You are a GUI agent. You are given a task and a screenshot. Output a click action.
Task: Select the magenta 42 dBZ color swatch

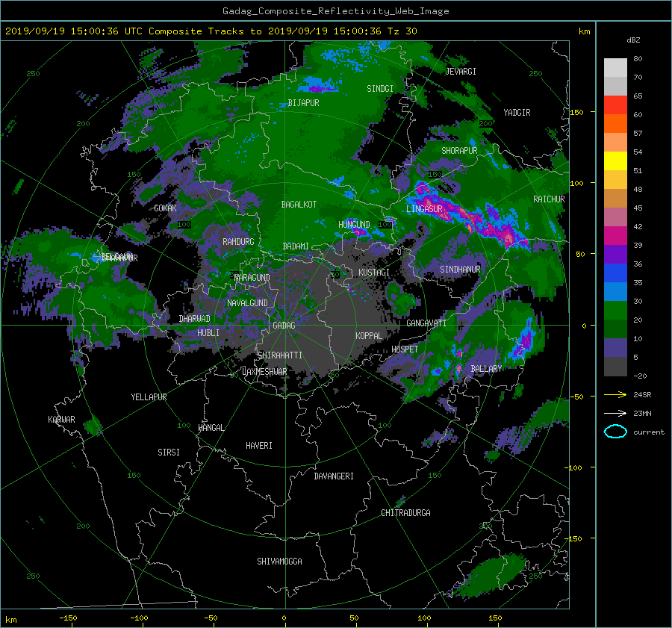coord(615,236)
